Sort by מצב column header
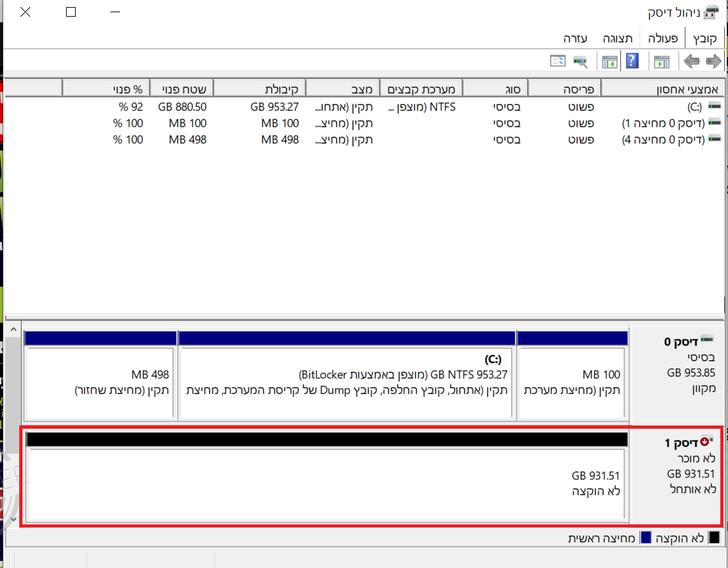 click(342, 88)
